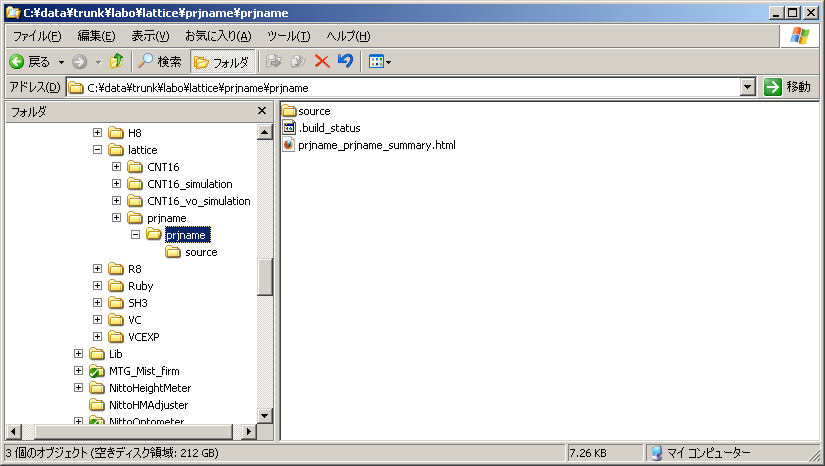Click the VC folder icon in tree
This screenshot has height=466, width=825.
pyautogui.click(x=116, y=320)
